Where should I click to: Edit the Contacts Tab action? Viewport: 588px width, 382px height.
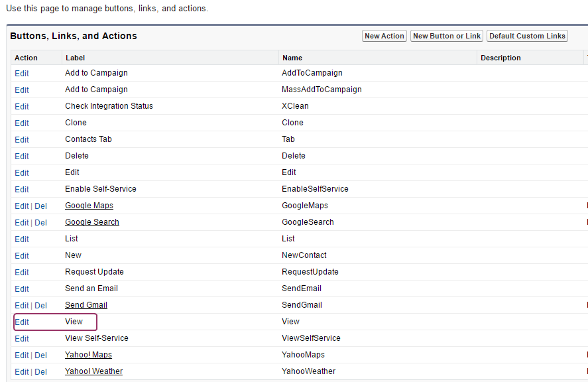22,139
